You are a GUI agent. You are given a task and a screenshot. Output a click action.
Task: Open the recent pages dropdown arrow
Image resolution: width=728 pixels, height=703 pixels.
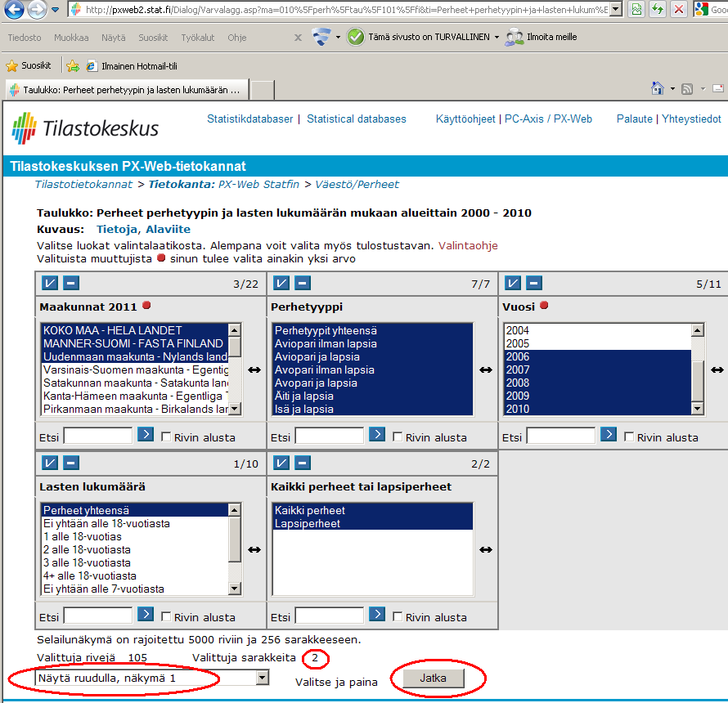pos(56,10)
